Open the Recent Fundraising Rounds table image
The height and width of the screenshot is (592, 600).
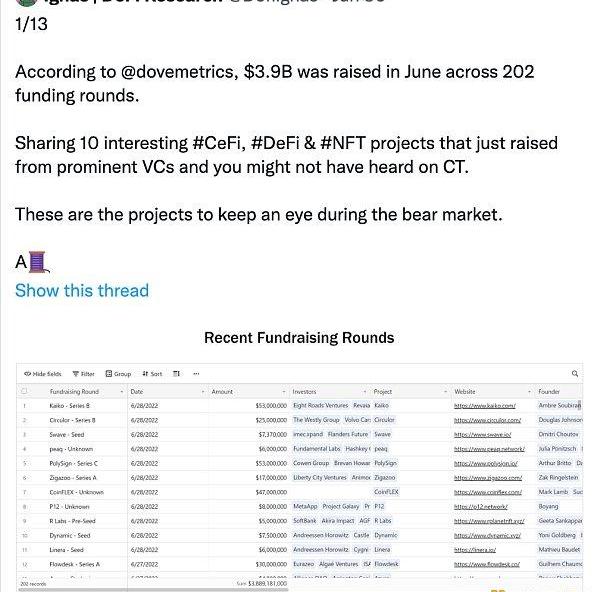pos(299,470)
